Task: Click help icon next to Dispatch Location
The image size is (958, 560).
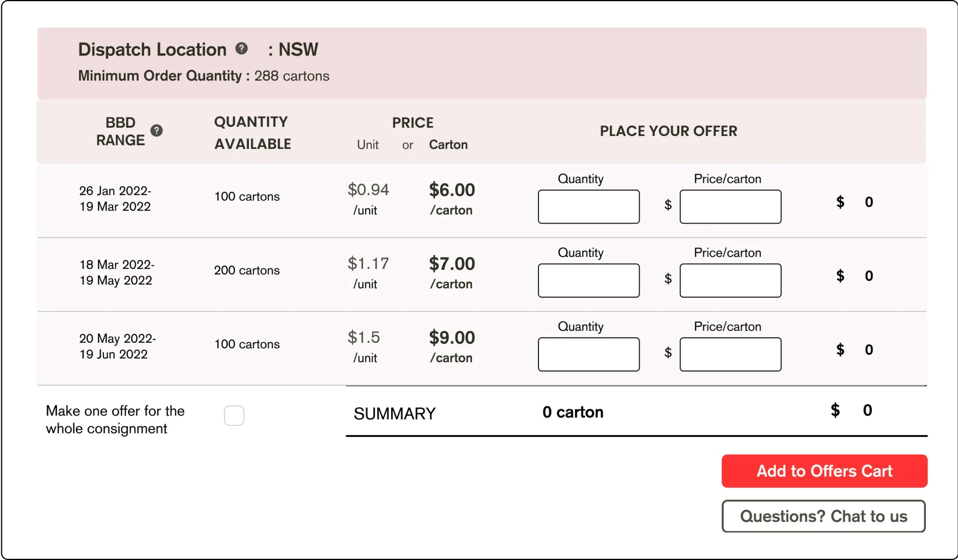Action: pos(241,49)
